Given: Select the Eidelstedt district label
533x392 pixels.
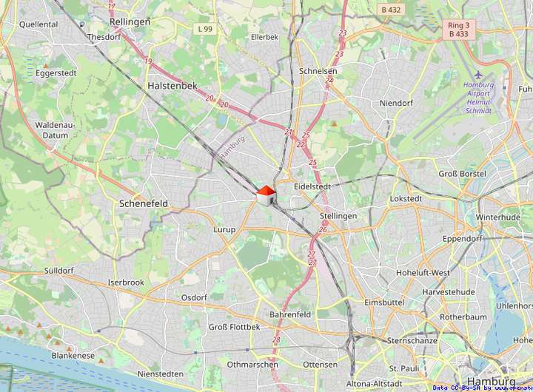Looking at the screenshot, I should coord(312,186).
